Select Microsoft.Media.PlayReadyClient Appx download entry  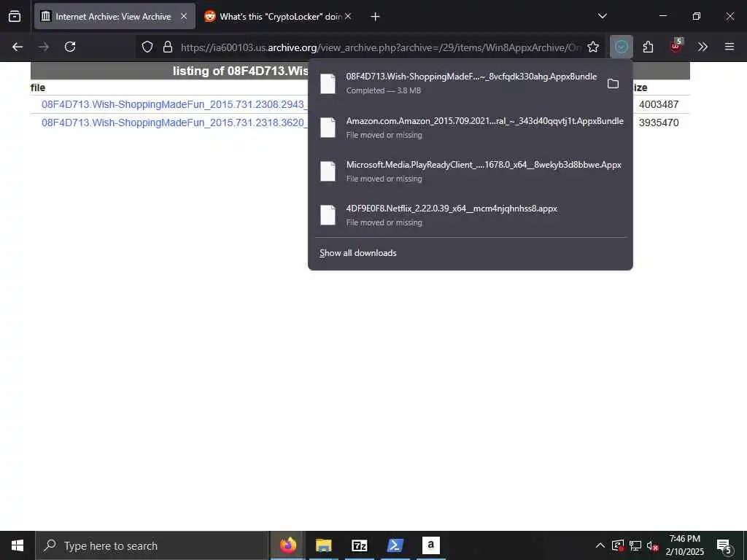pyautogui.click(x=471, y=171)
